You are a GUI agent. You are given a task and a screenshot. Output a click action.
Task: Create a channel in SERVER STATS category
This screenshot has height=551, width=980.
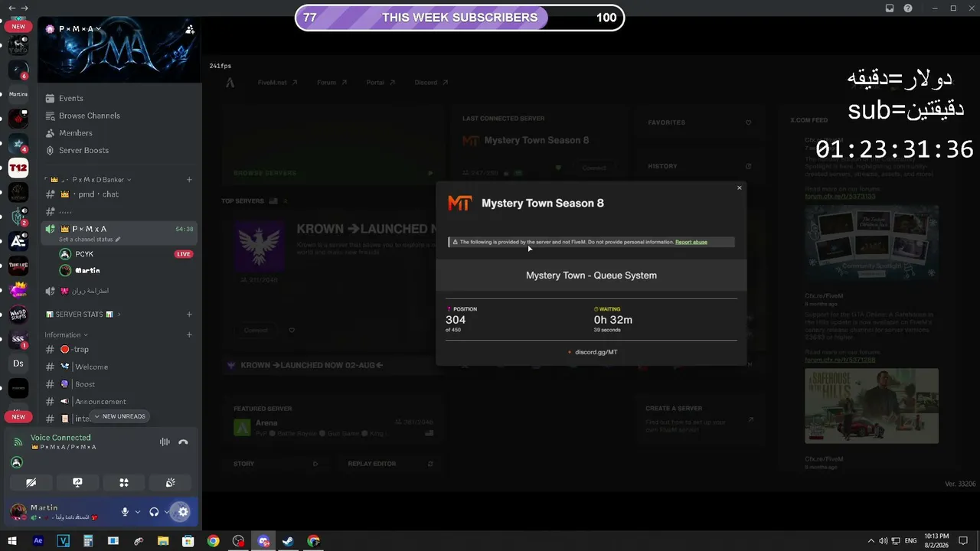pos(189,315)
